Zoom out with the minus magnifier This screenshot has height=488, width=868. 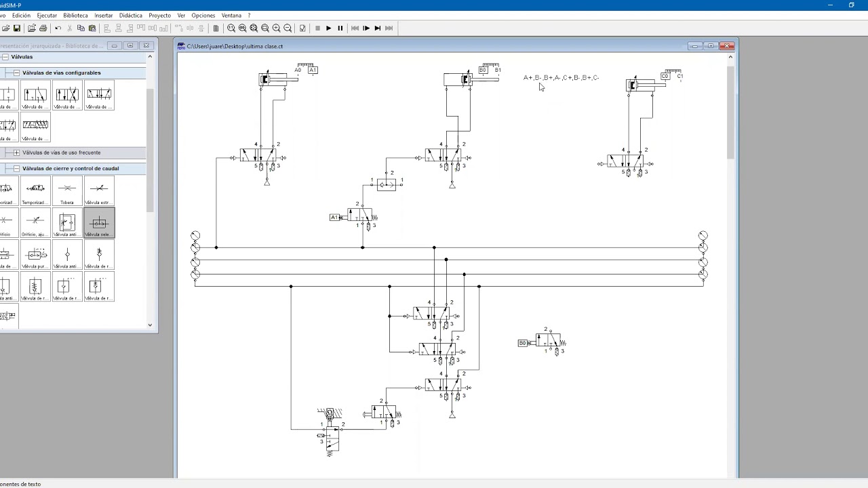click(288, 28)
